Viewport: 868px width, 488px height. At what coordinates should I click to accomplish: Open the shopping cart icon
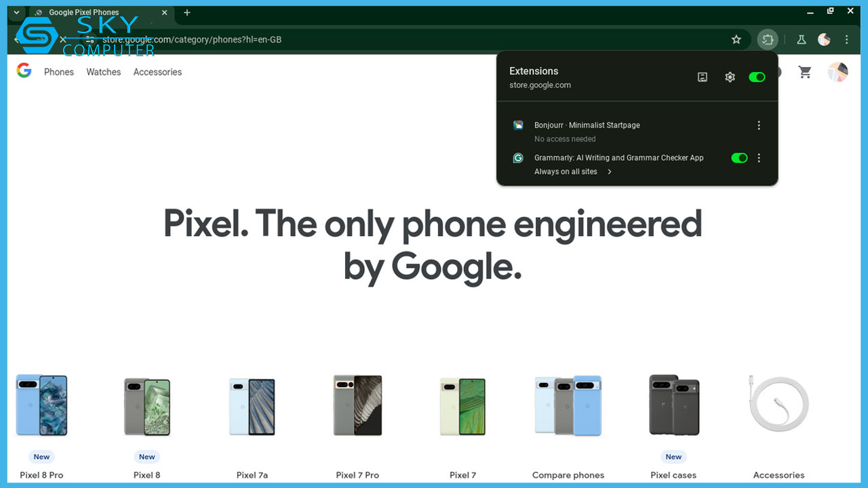click(805, 72)
